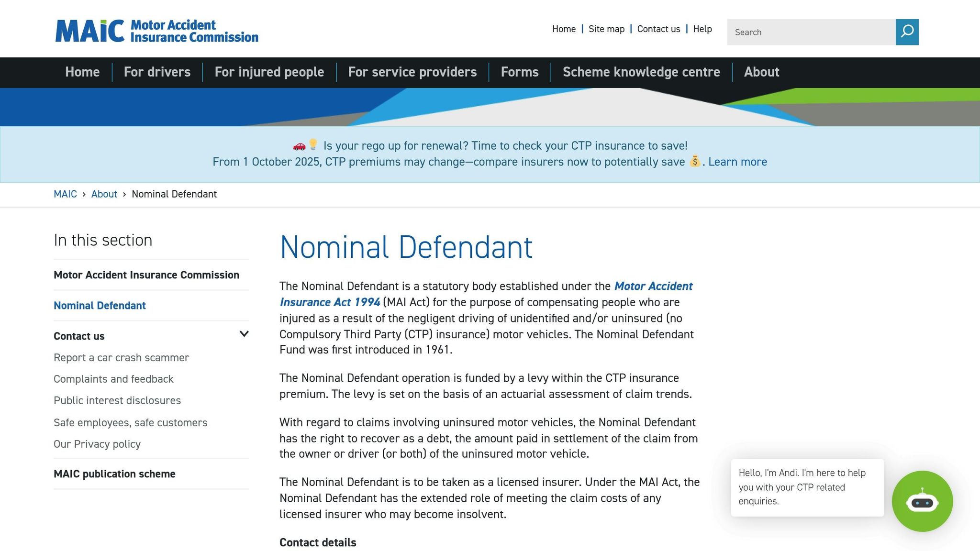Click the search magnifier icon button
Viewport: 980px width, 551px height.
coord(907,32)
